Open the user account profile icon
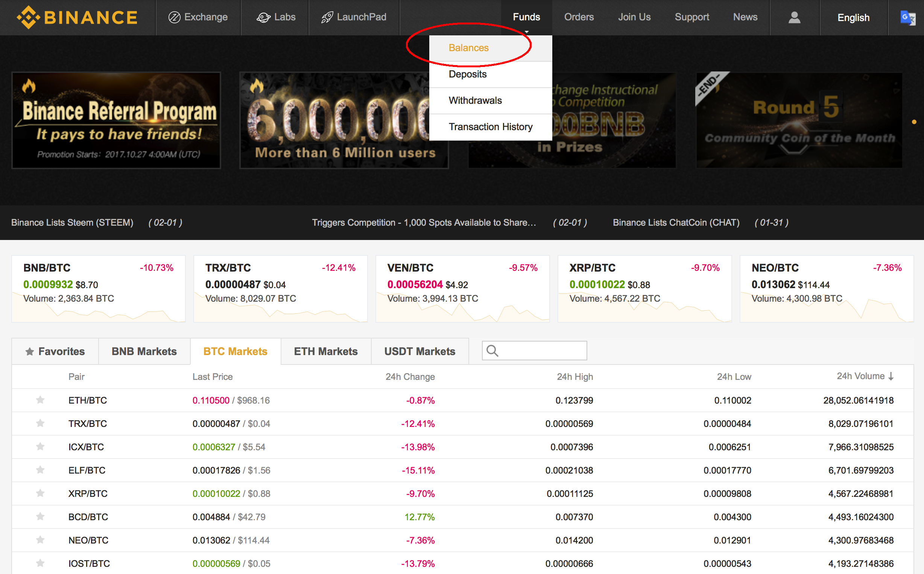 tap(794, 17)
